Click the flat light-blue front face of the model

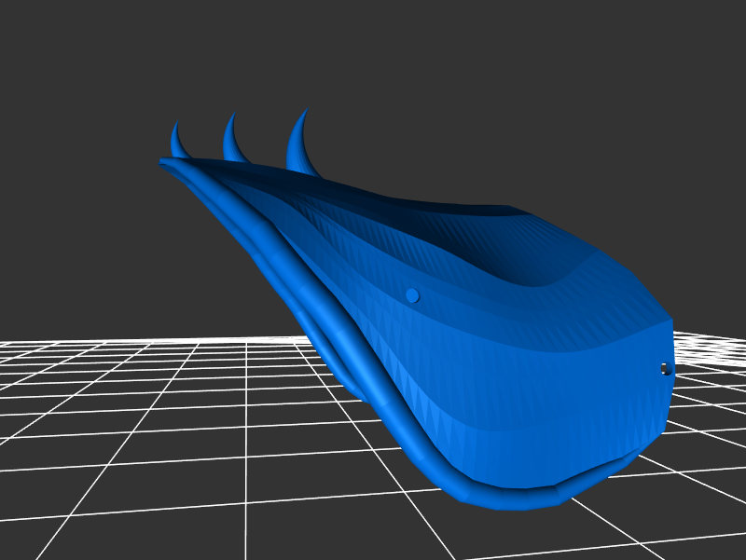coord(578,391)
